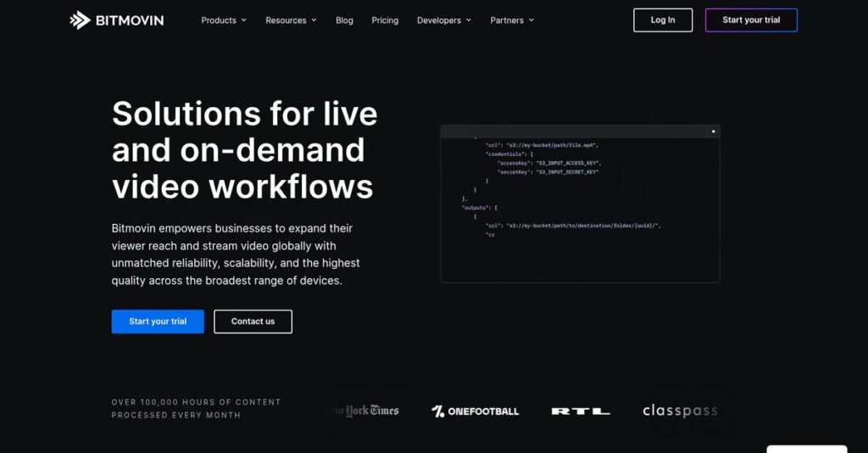
Task: Click the RTL logo
Action: pos(581,411)
